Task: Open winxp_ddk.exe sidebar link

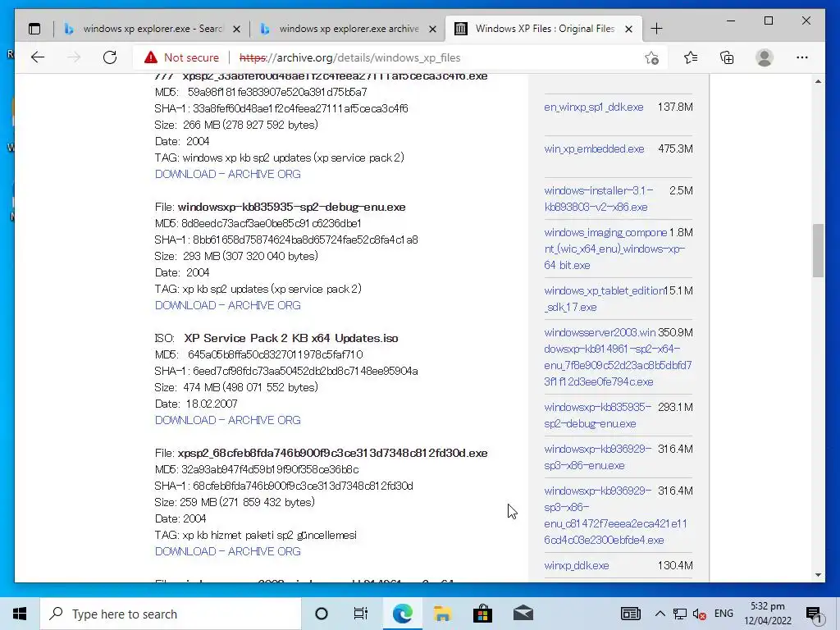Action: [x=577, y=566]
